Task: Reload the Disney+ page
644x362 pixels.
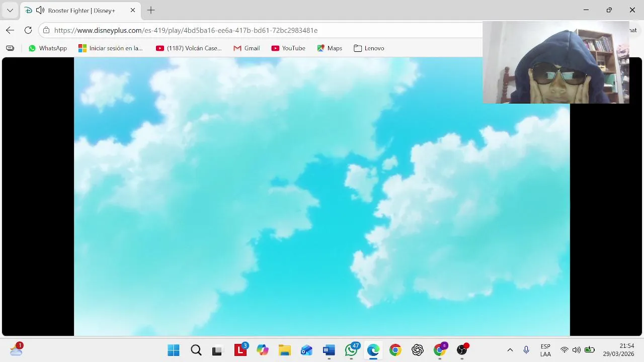Action: coord(28,30)
